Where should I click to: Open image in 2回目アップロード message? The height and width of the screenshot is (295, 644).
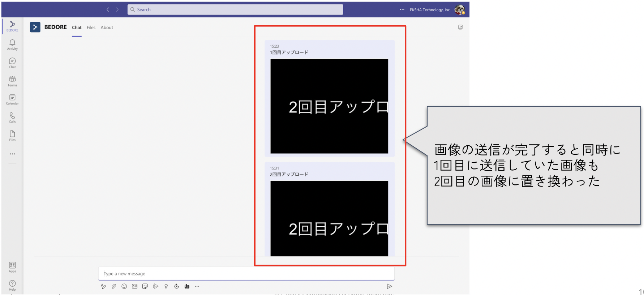[x=329, y=219]
